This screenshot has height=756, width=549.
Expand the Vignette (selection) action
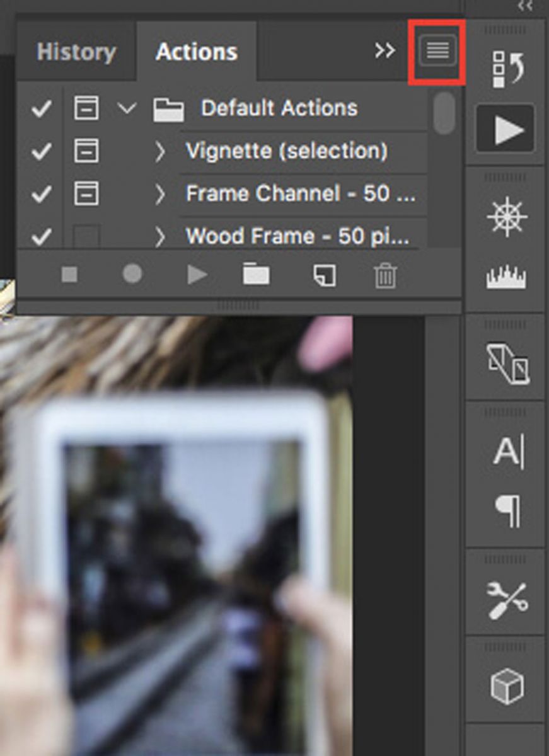[160, 152]
